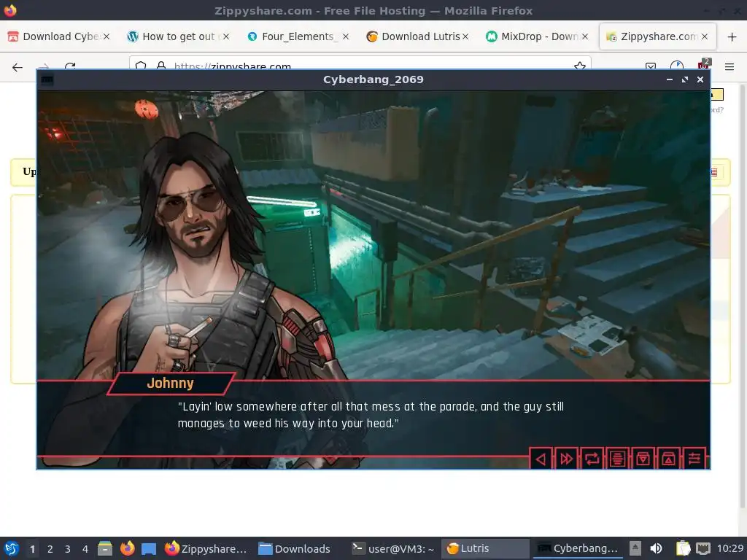Click the Firefox page vertical scrollbar
Viewport: 747px width, 560px height.
(x=742, y=295)
